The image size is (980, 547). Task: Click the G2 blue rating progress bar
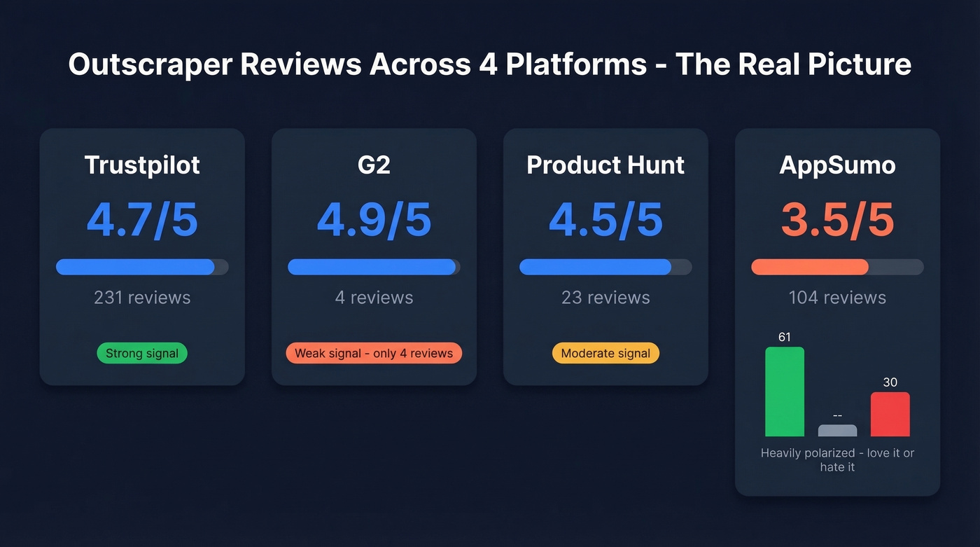(374, 267)
